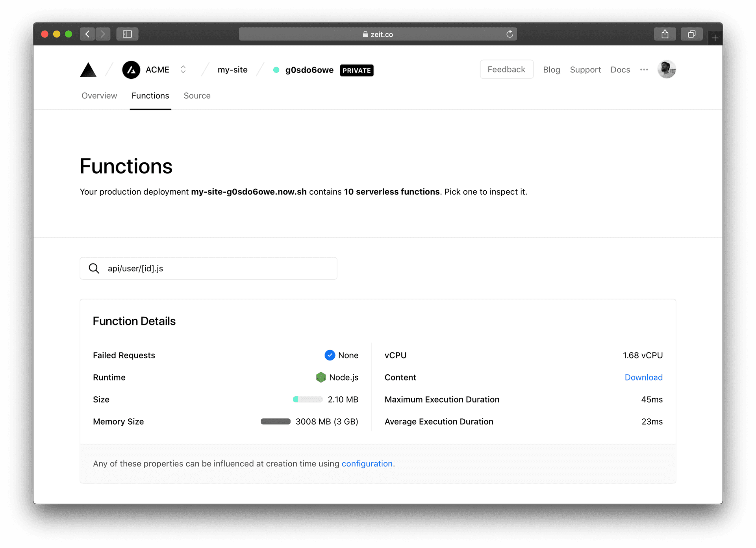Click the search magnifier icon

point(94,269)
